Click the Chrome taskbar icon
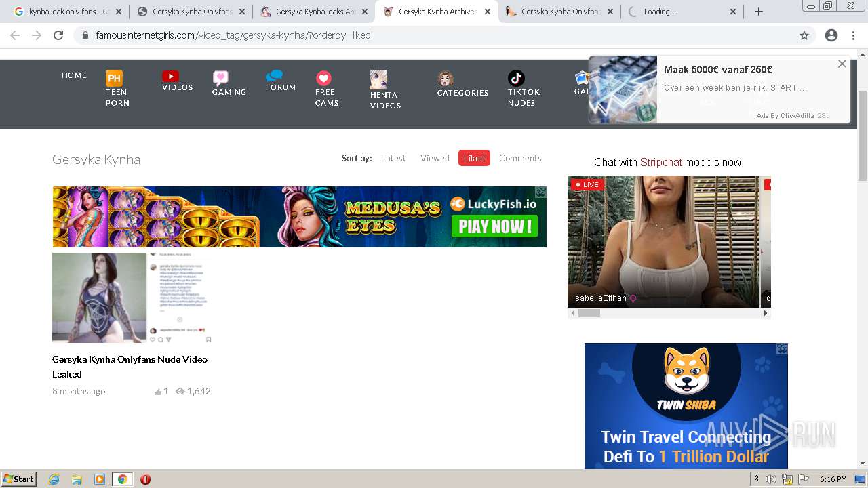 point(122,479)
